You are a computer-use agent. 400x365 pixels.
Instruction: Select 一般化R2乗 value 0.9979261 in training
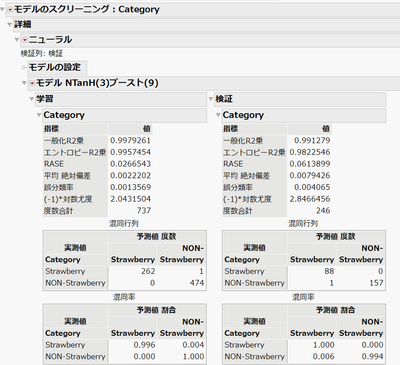point(130,140)
